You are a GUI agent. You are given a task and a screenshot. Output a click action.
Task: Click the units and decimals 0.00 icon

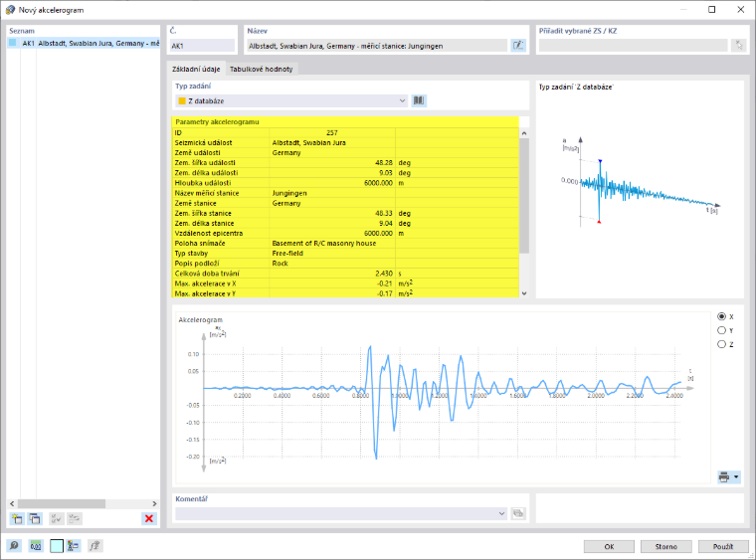(x=36, y=545)
